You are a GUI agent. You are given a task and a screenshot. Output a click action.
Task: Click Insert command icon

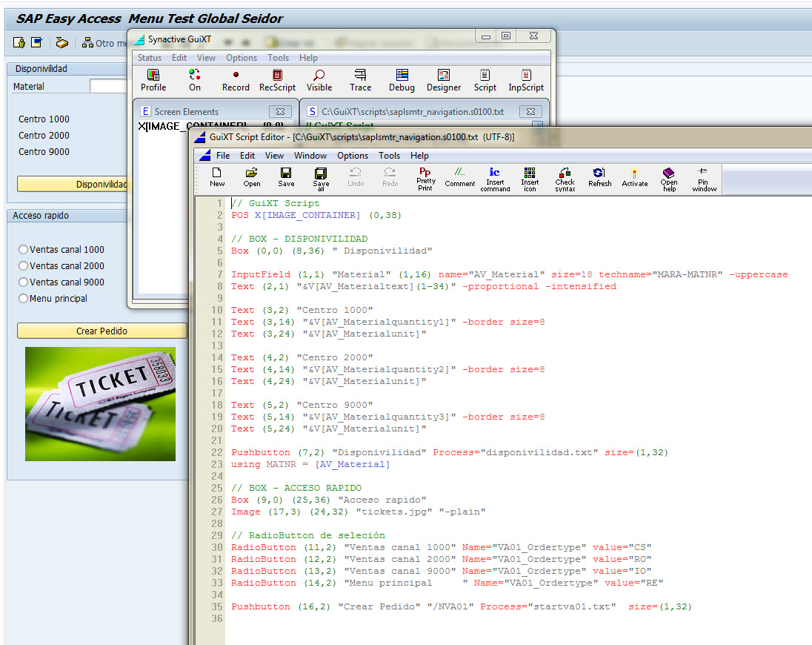click(x=495, y=179)
